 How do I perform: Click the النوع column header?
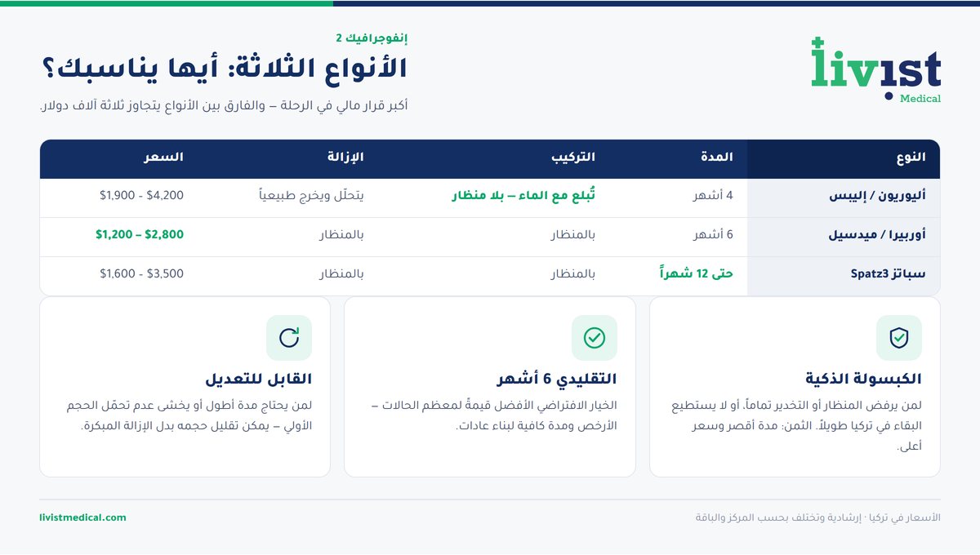[911, 158]
